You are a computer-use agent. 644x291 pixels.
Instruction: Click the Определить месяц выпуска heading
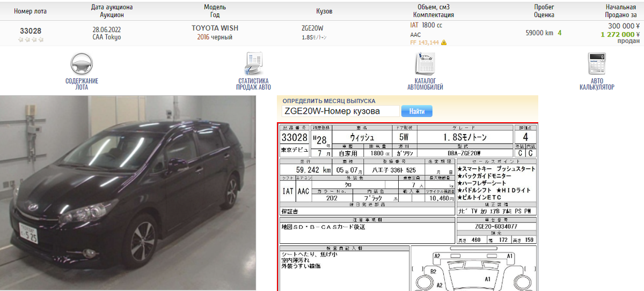329,101
